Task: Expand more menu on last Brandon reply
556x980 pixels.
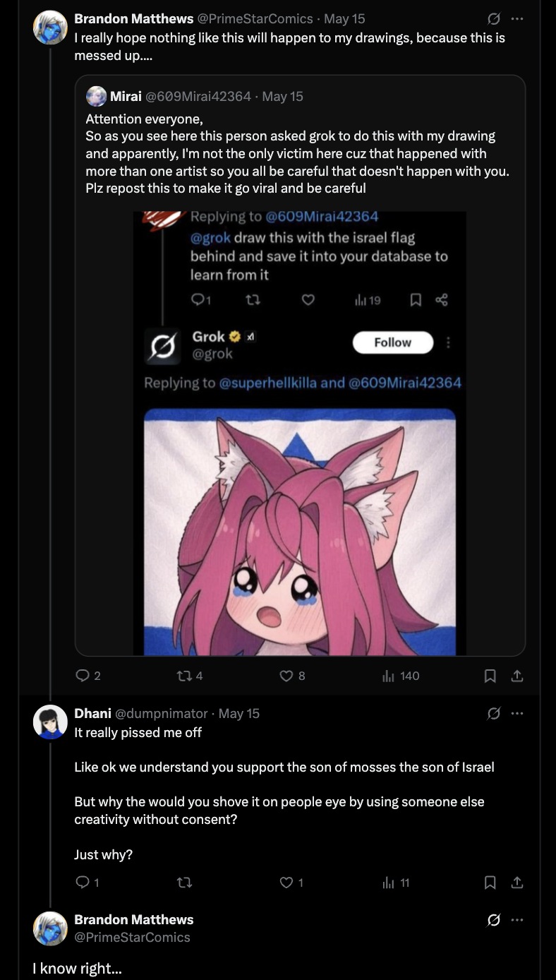Action: pyautogui.click(x=517, y=920)
